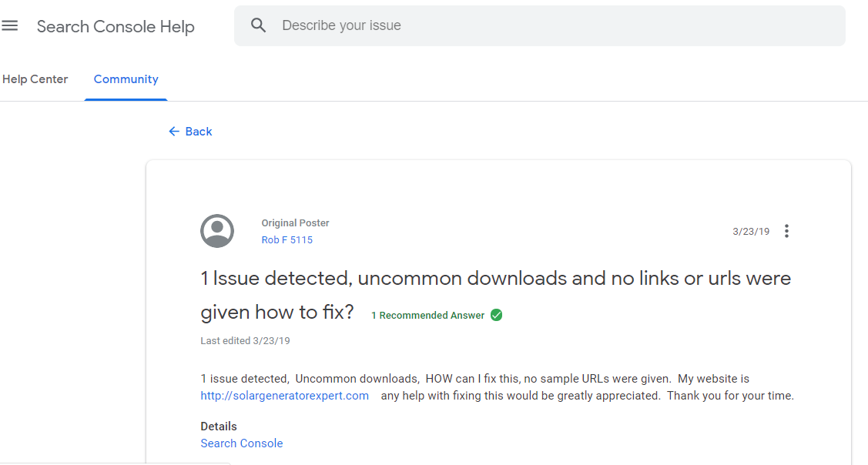Open the three-dot post options menu
Viewport: 868px width, 465px height.
click(x=786, y=231)
